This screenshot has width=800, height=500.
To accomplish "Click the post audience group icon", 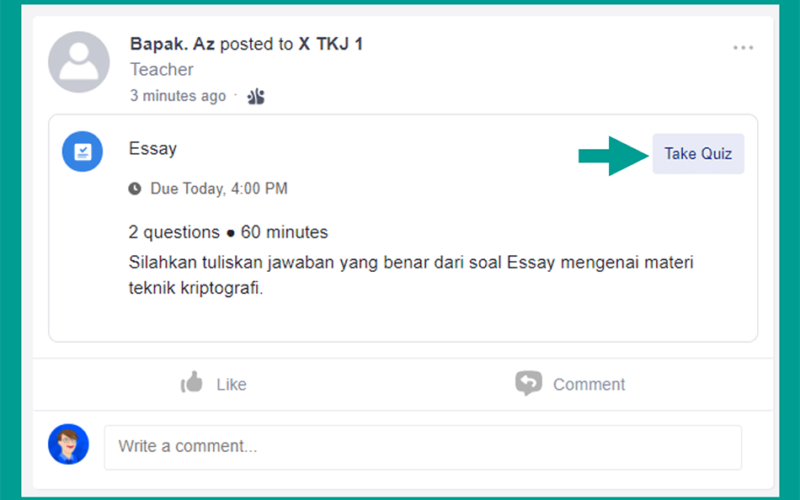I will (x=256, y=96).
